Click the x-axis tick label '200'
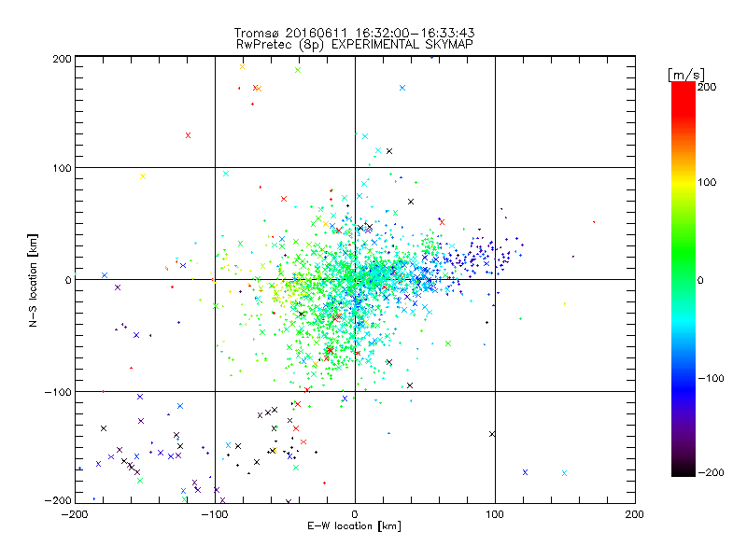 coord(635,514)
